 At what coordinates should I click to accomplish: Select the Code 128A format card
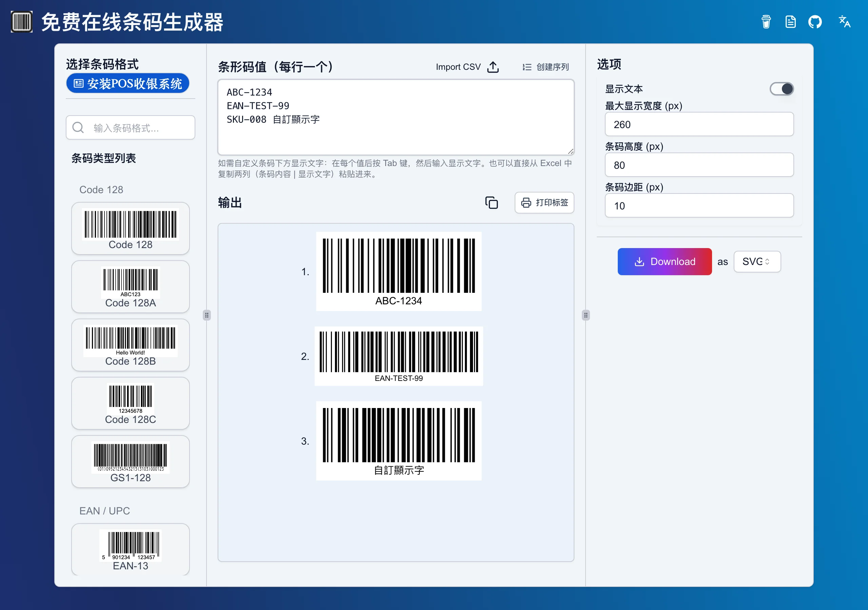(131, 286)
